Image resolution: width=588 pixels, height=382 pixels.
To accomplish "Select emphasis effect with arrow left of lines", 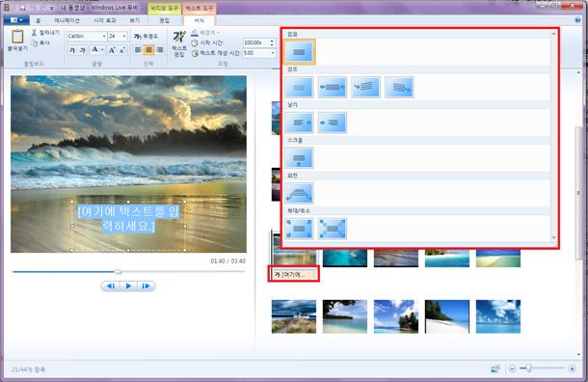I will tap(365, 87).
